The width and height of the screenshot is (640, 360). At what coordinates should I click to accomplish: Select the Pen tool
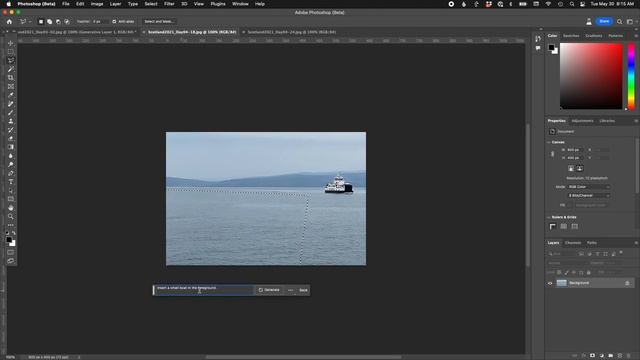click(x=11, y=173)
